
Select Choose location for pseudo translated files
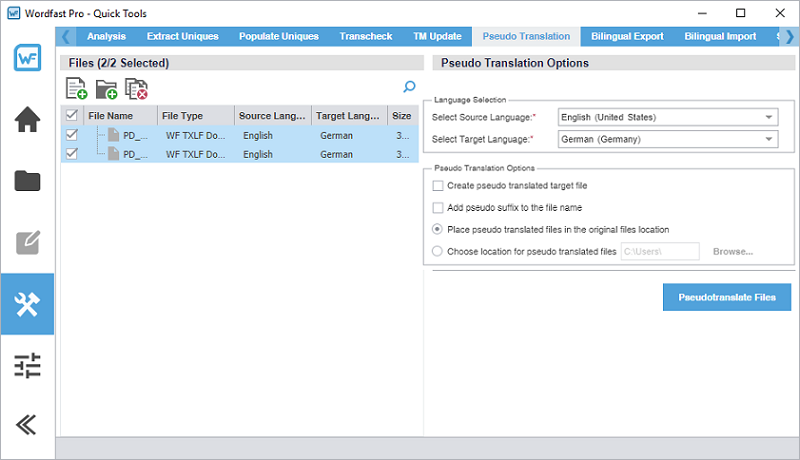pos(438,251)
